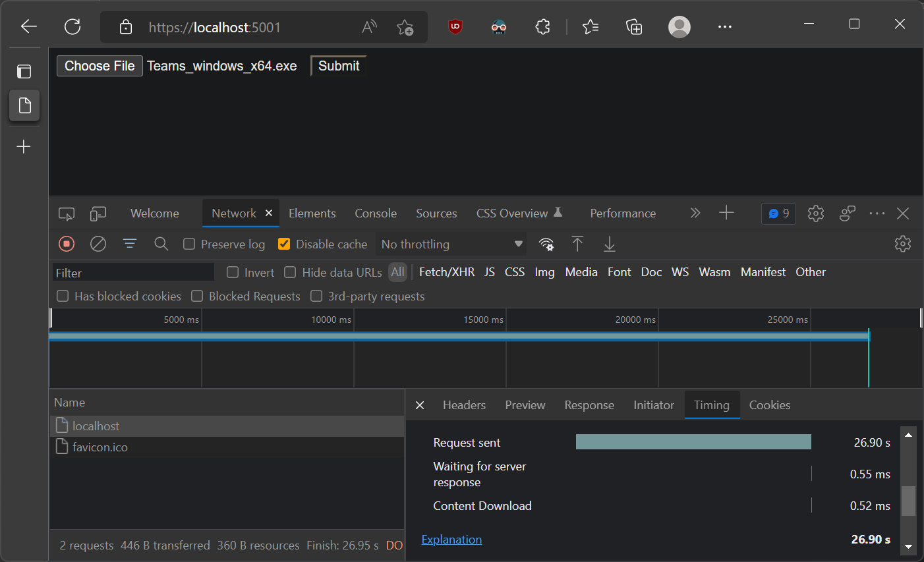Open the Welcome tab
Screen dimensions: 924x562
(x=155, y=213)
